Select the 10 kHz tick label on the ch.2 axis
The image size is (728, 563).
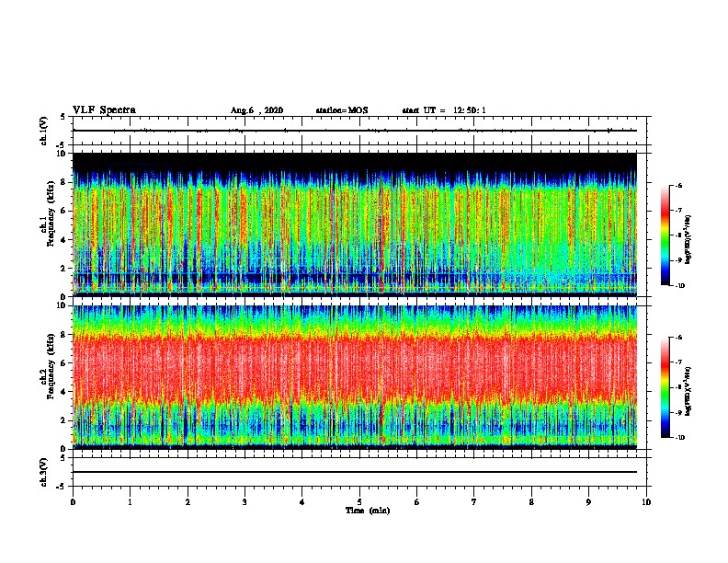click(62, 306)
